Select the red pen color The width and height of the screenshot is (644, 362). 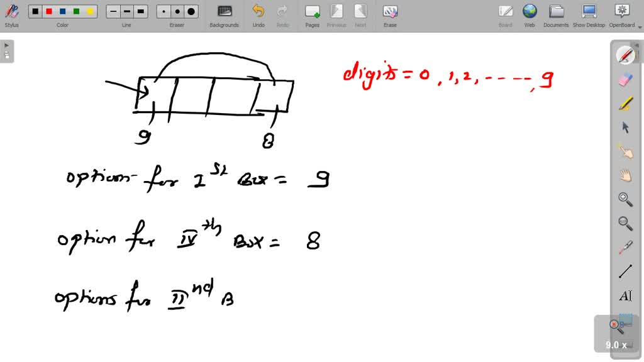[49, 11]
